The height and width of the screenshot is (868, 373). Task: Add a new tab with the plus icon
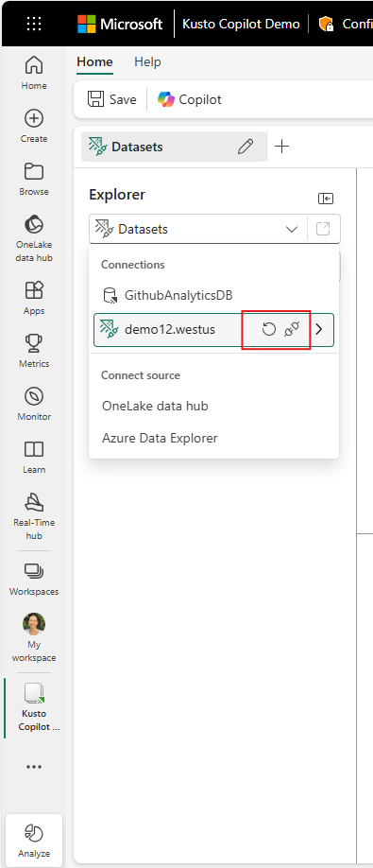tap(281, 147)
